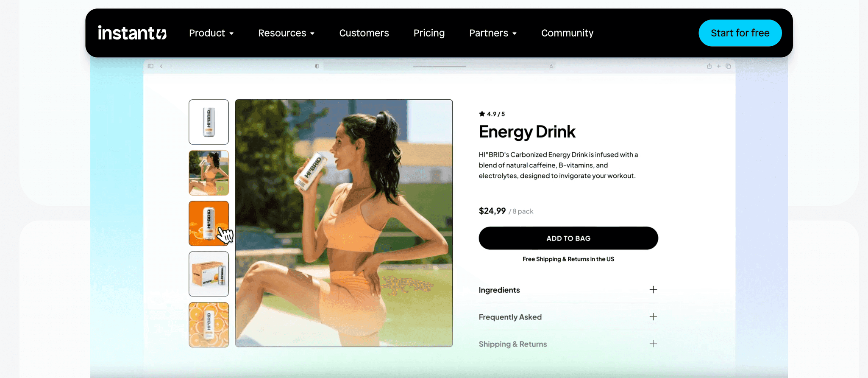The image size is (868, 378).
Task: Click the share icon in mock browser
Action: 709,66
